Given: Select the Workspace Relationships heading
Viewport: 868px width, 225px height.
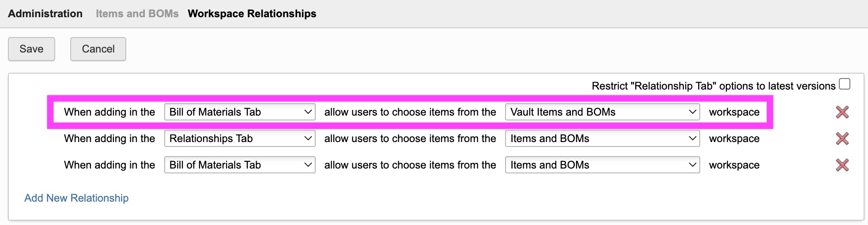Looking at the screenshot, I should coord(252,14).
